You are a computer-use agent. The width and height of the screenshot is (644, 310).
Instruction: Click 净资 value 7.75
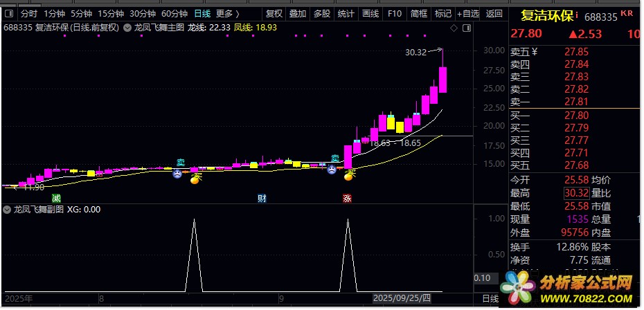click(579, 260)
